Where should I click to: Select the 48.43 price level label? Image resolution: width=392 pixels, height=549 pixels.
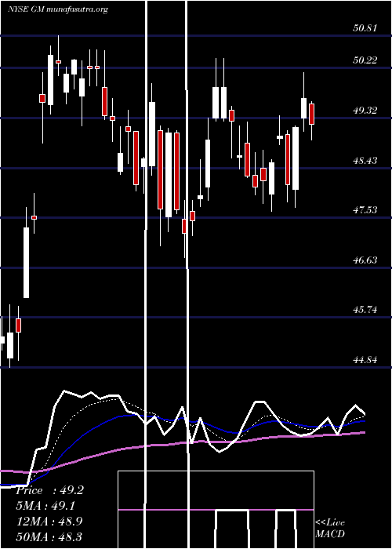click(365, 161)
